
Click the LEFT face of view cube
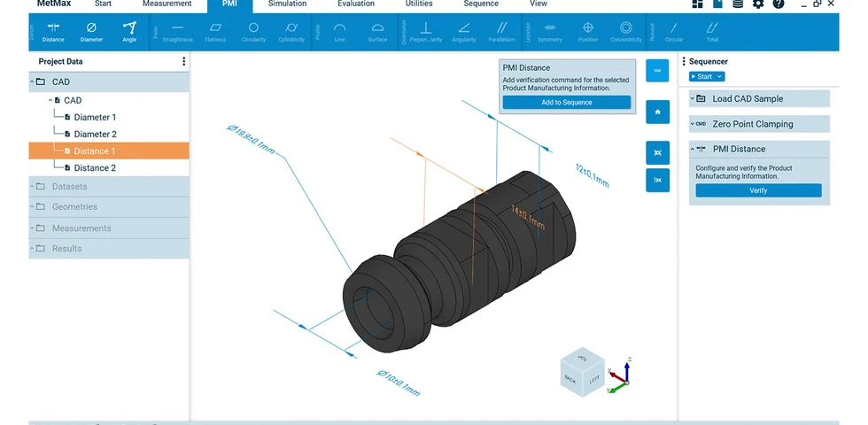coord(594,381)
